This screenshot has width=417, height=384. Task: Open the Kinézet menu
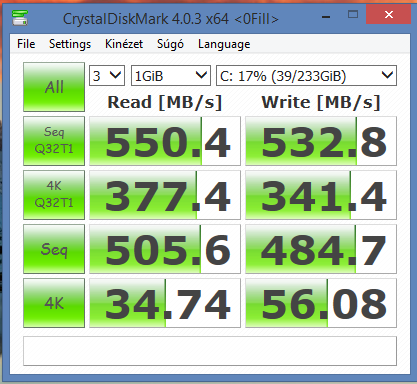124,44
